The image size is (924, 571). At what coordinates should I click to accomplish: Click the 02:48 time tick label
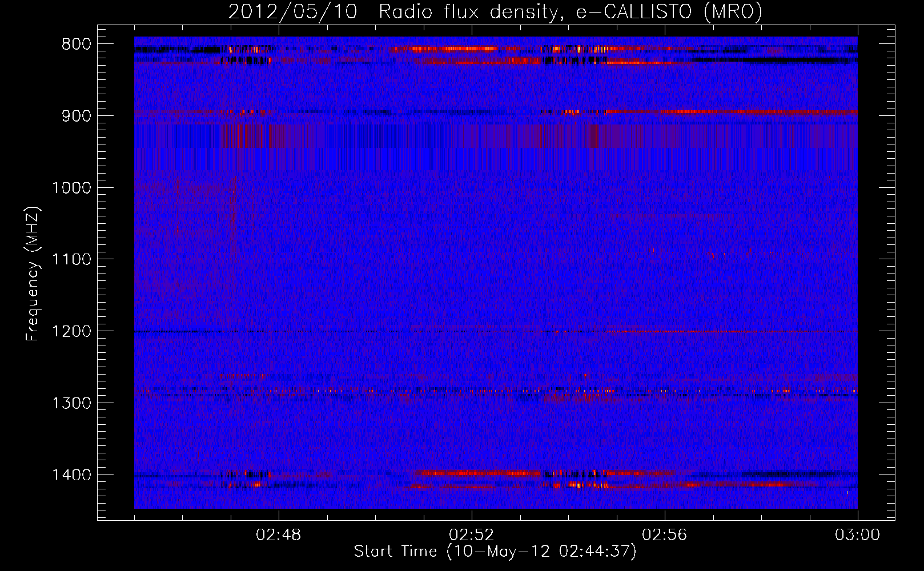[278, 535]
